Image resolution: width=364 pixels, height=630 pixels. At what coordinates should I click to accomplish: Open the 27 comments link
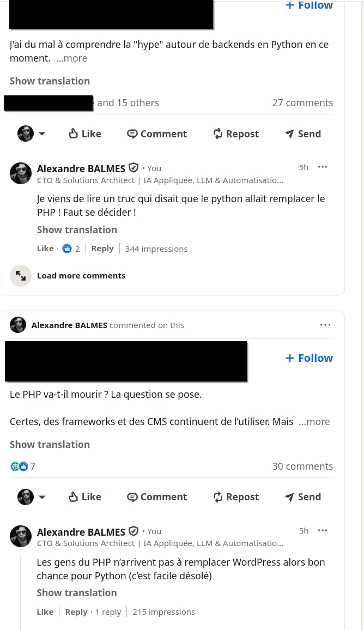(x=302, y=103)
